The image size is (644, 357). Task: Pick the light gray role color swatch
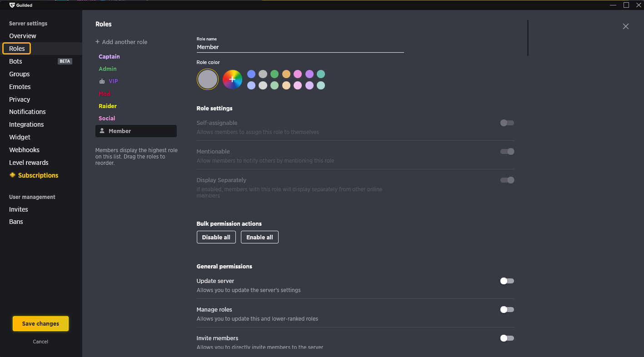click(x=263, y=85)
